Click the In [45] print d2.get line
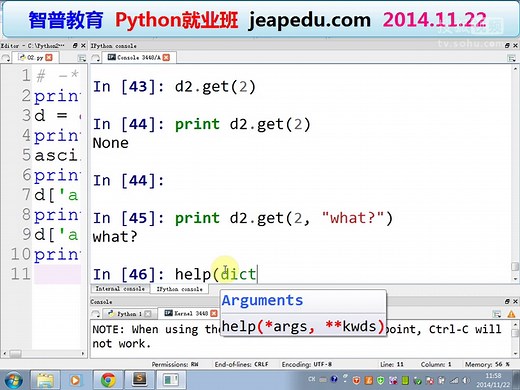The height and width of the screenshot is (390, 520). coord(243,218)
